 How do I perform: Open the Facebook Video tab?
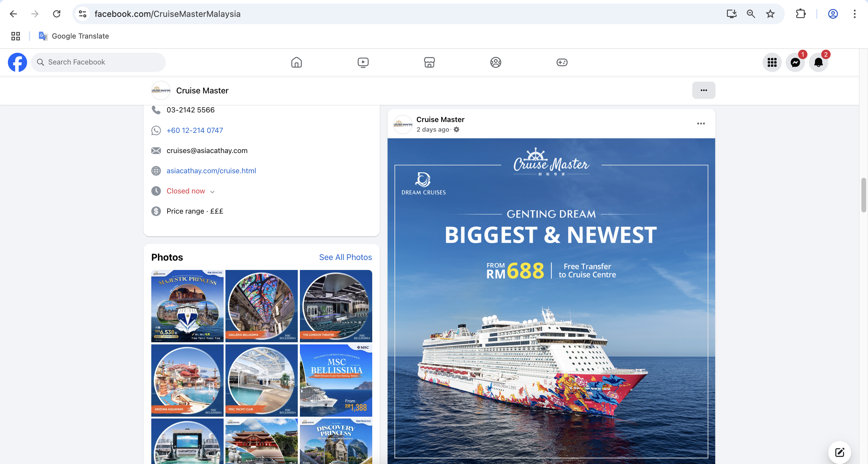tap(363, 62)
